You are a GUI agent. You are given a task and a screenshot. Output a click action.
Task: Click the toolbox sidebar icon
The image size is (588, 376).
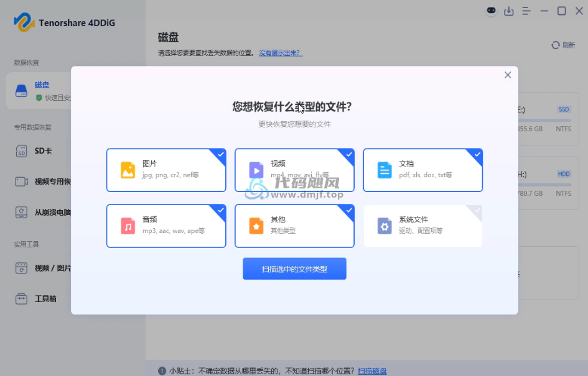click(21, 299)
